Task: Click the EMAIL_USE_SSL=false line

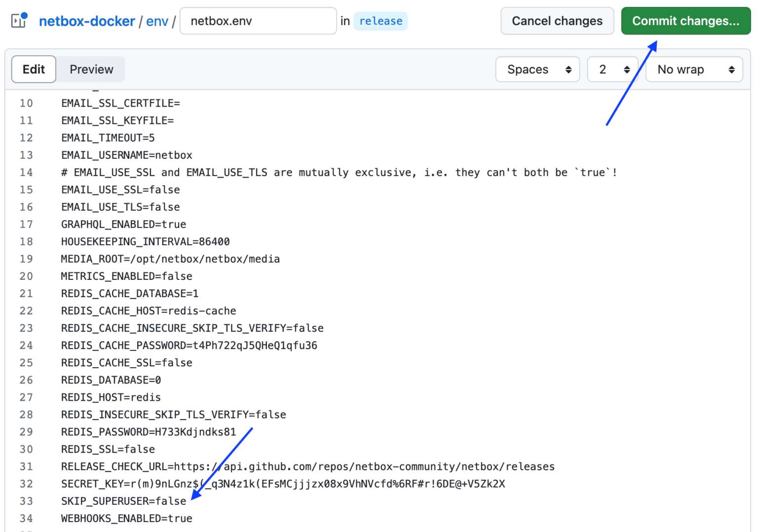Action: click(x=120, y=190)
